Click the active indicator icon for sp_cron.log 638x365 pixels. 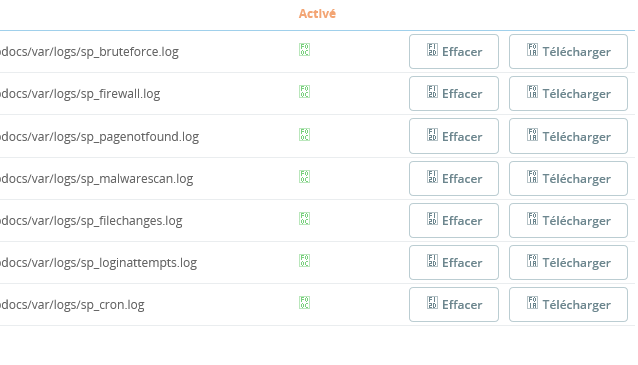pyautogui.click(x=304, y=303)
